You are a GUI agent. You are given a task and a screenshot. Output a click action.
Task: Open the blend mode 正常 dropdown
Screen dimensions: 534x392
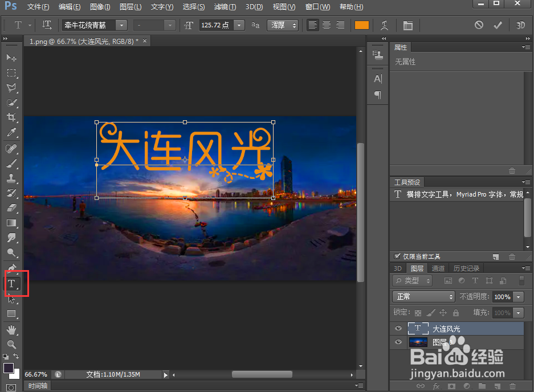[x=423, y=297]
